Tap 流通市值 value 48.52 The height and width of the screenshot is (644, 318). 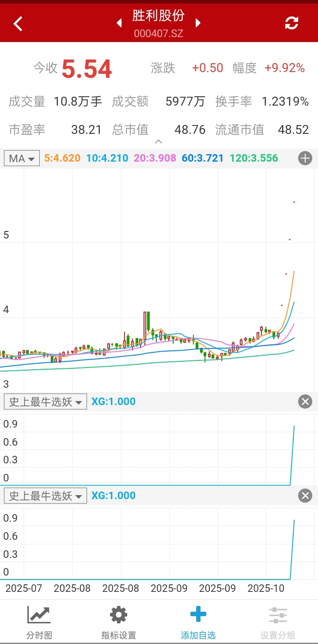[x=293, y=129]
